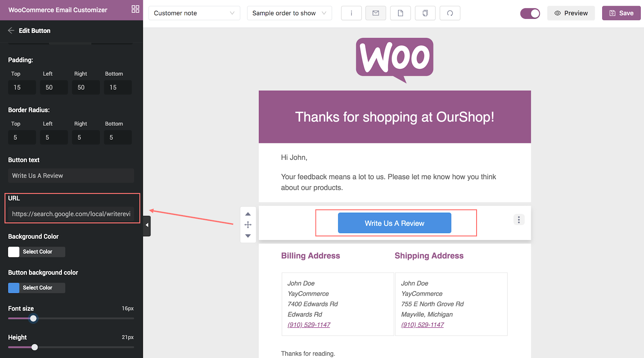Click the Woo logo image
This screenshot has width=644, height=358.
(x=394, y=60)
